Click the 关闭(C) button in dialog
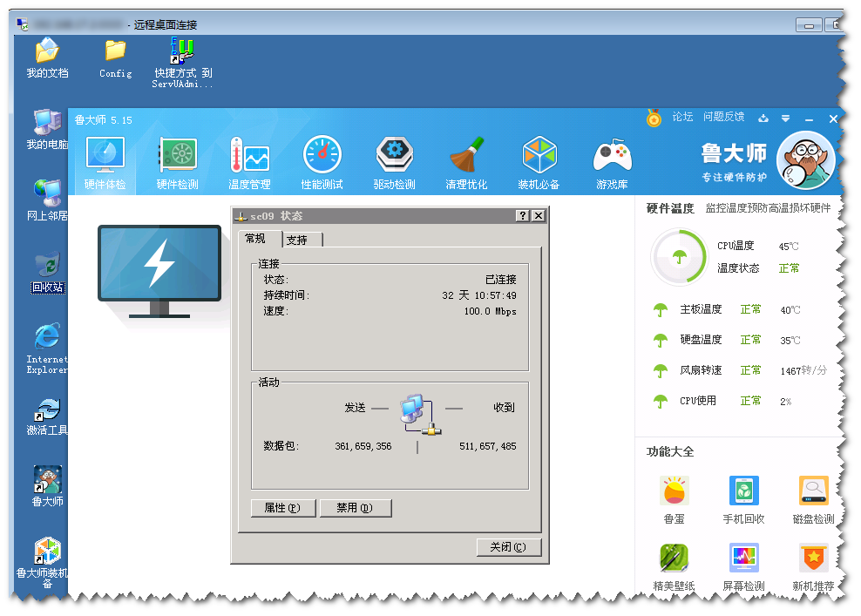The image size is (861, 616). coord(508,547)
